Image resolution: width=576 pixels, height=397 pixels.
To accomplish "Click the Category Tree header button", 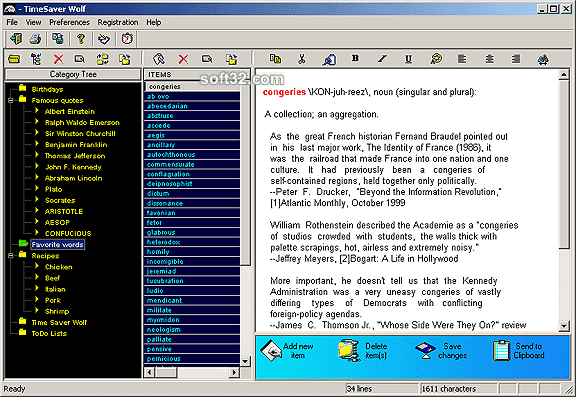I will (x=73, y=75).
